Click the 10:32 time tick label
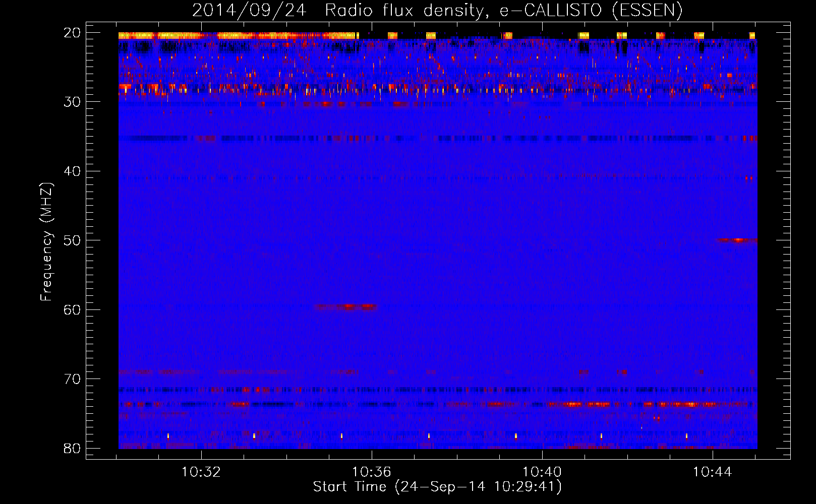 point(201,472)
